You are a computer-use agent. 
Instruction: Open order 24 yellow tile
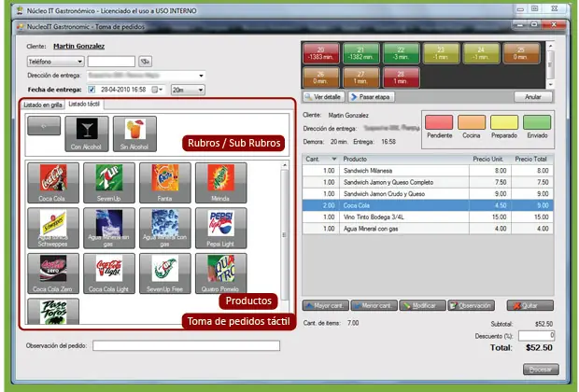click(481, 53)
